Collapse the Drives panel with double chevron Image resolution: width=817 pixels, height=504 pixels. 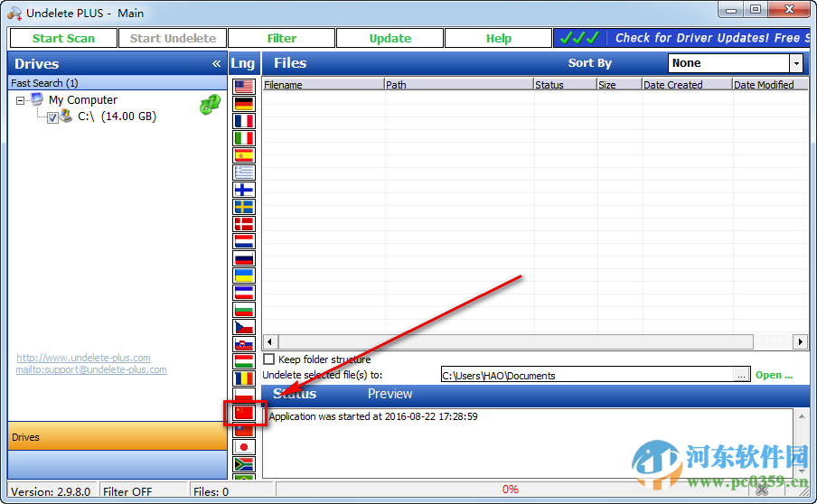pyautogui.click(x=216, y=63)
